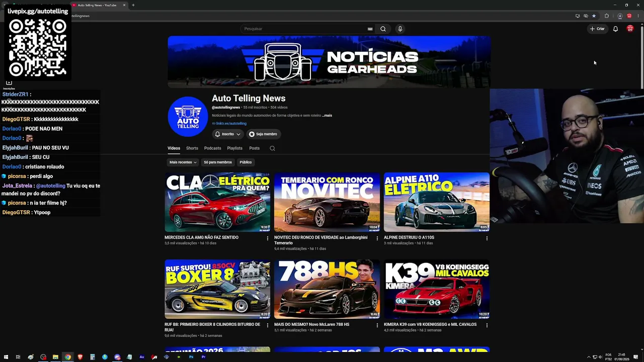The height and width of the screenshot is (362, 644).
Task: Open the Posts tab
Action: tap(254, 148)
